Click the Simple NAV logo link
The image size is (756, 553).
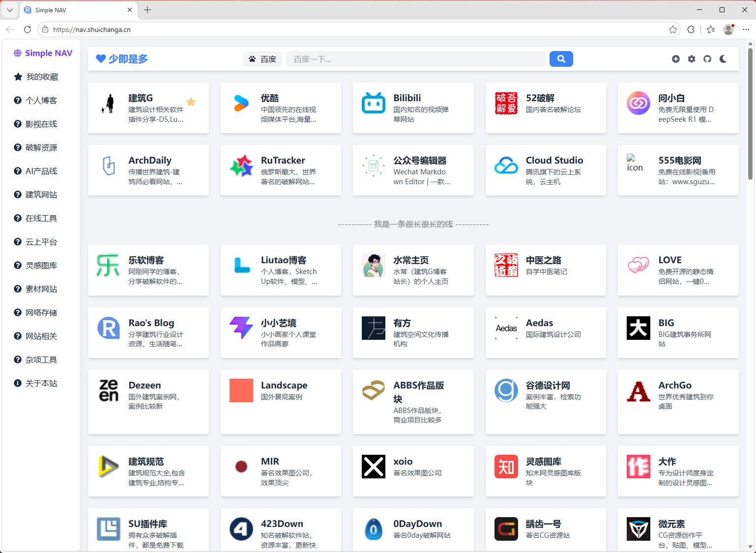43,53
